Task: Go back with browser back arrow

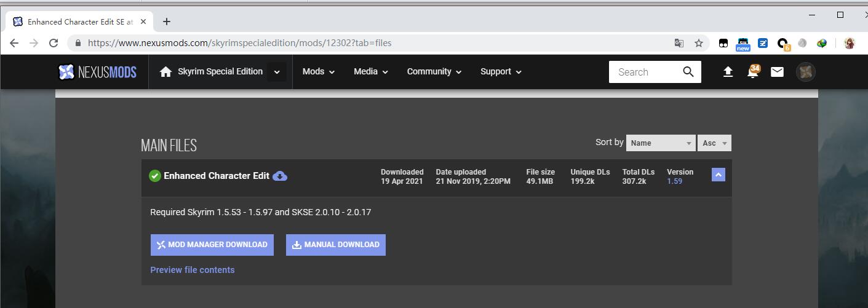Action: tap(14, 43)
